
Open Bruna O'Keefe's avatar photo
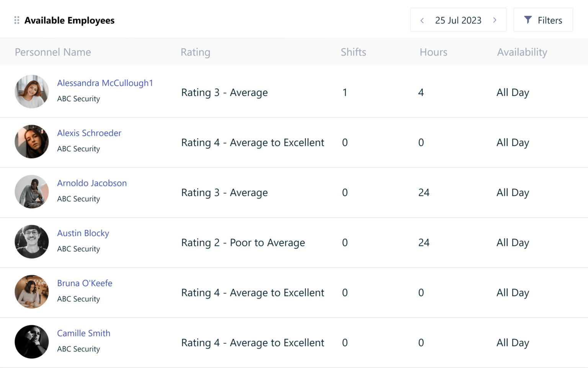coord(32,292)
